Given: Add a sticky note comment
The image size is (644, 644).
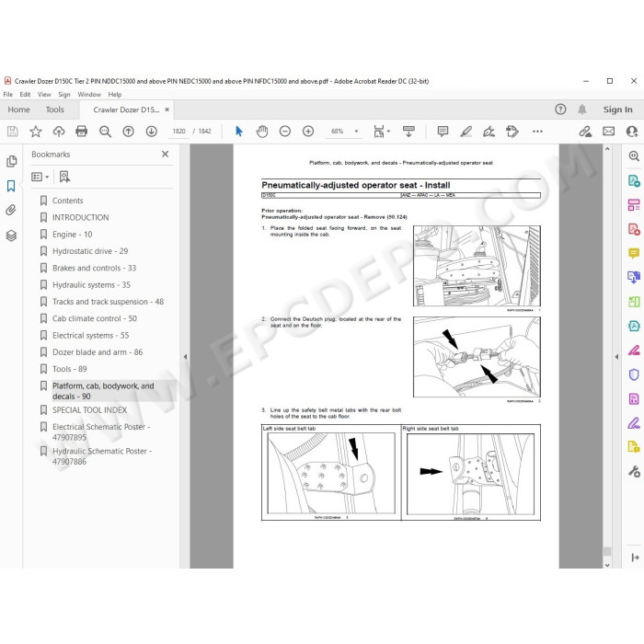Looking at the screenshot, I should (x=443, y=132).
